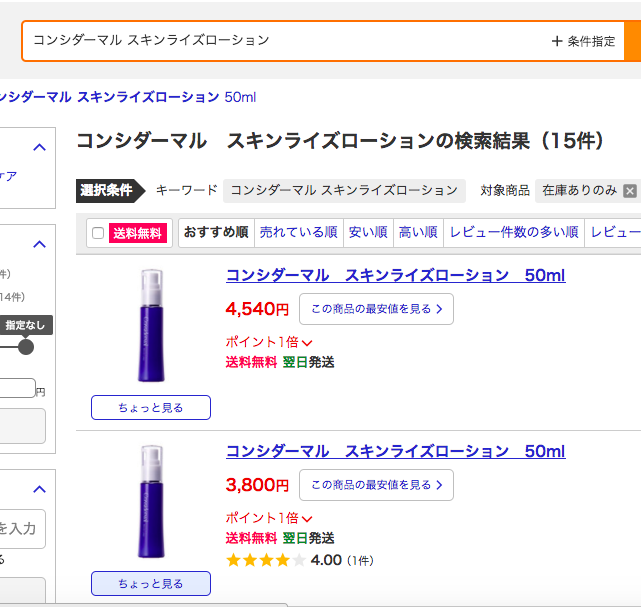
Task: Click the star rating 4.00 (1件) reviews
Action: click(300, 560)
